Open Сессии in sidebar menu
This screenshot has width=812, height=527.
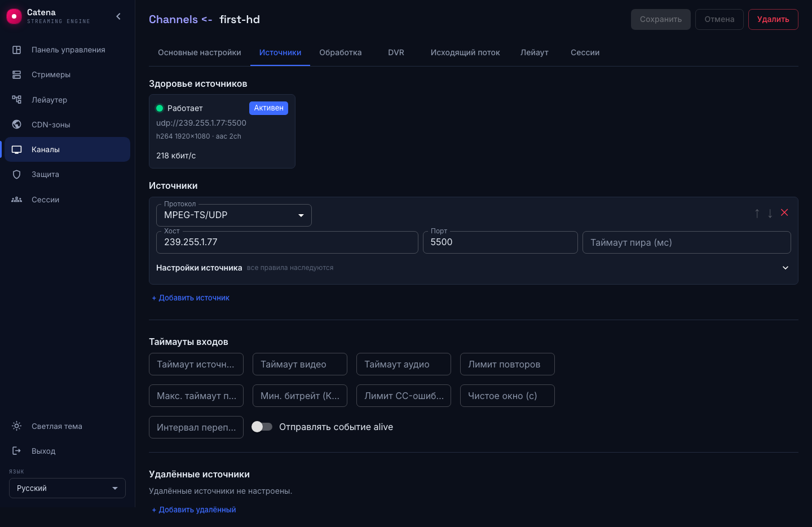tap(68, 200)
